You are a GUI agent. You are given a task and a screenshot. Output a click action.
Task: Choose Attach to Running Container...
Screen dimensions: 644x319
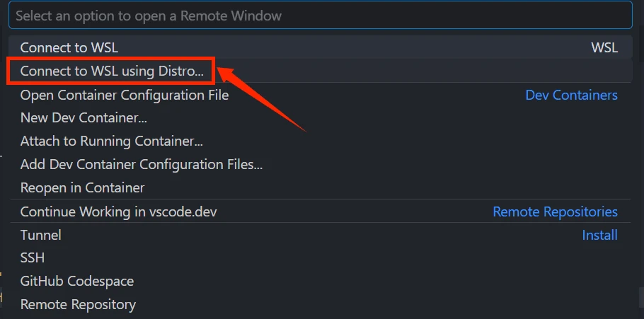111,141
